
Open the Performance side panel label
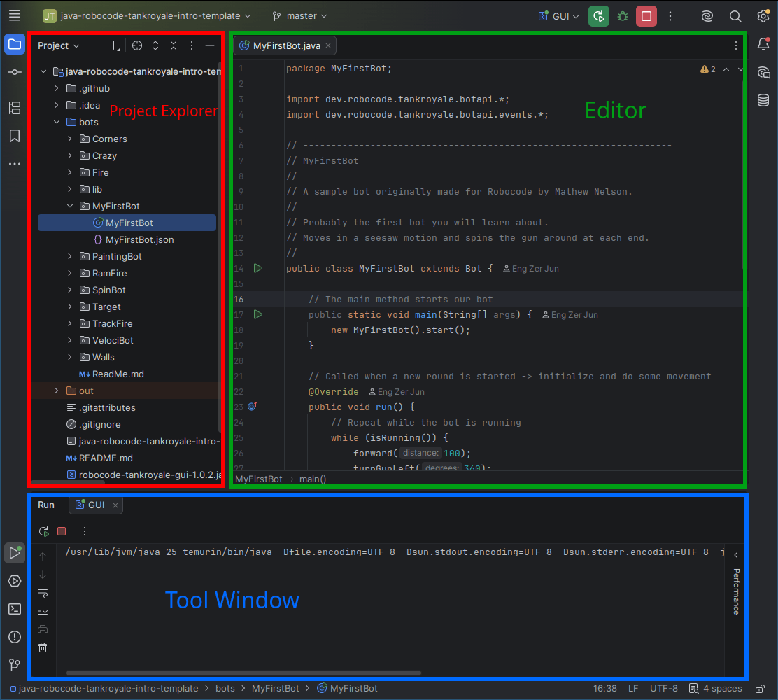click(736, 591)
